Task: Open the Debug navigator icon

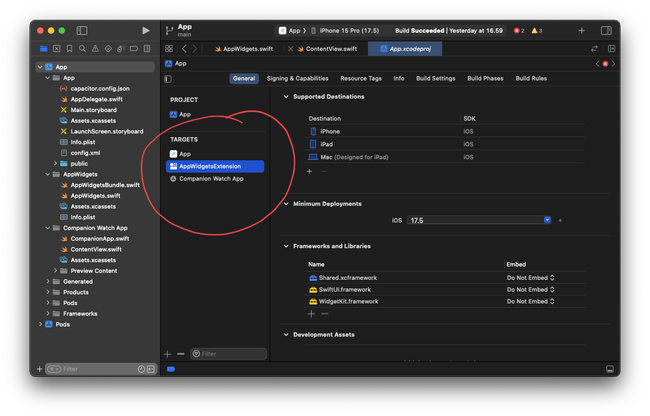Action: pos(121,49)
